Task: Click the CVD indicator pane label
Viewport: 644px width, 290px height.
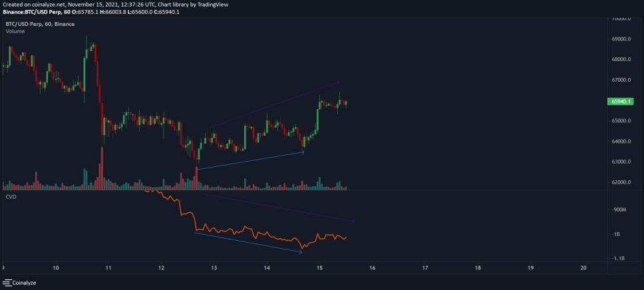Action: [10, 197]
